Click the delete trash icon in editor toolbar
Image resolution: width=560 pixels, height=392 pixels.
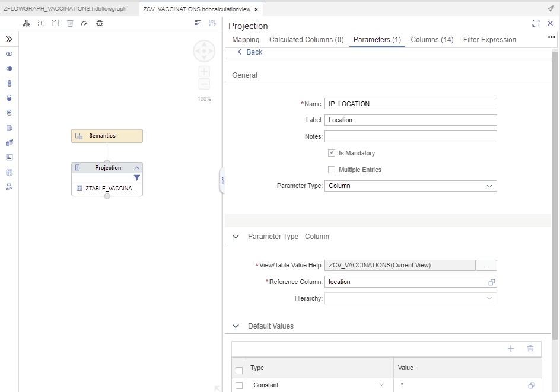[x=71, y=23]
